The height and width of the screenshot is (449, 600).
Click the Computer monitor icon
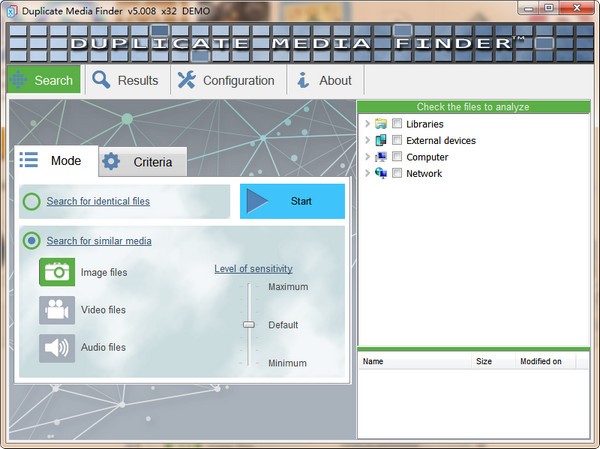(x=381, y=157)
